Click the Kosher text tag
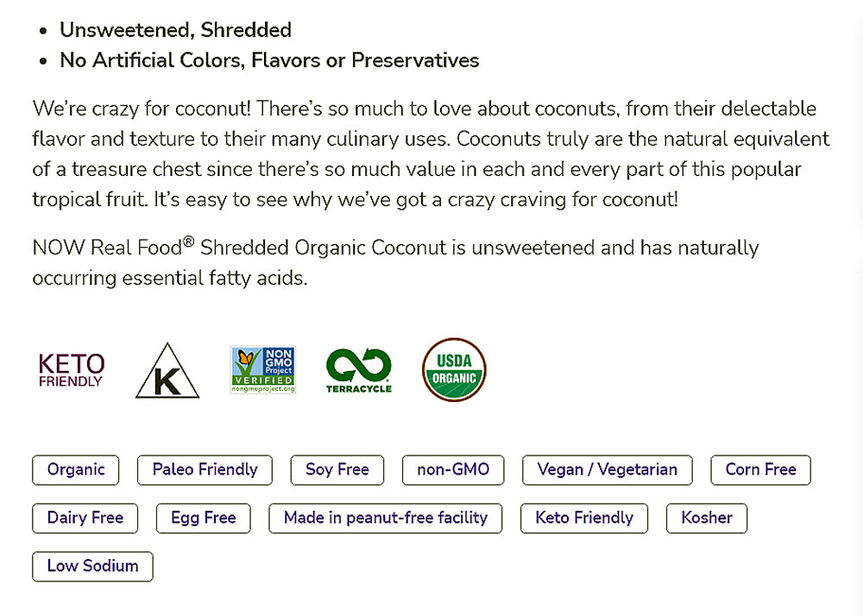Viewport: 863px width, 616px height. tap(706, 519)
